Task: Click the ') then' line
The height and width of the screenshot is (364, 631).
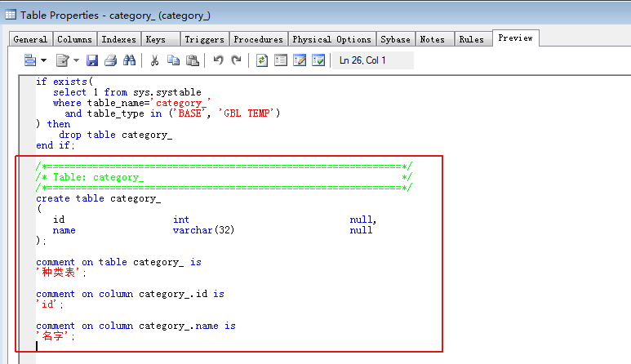Action: [x=53, y=124]
